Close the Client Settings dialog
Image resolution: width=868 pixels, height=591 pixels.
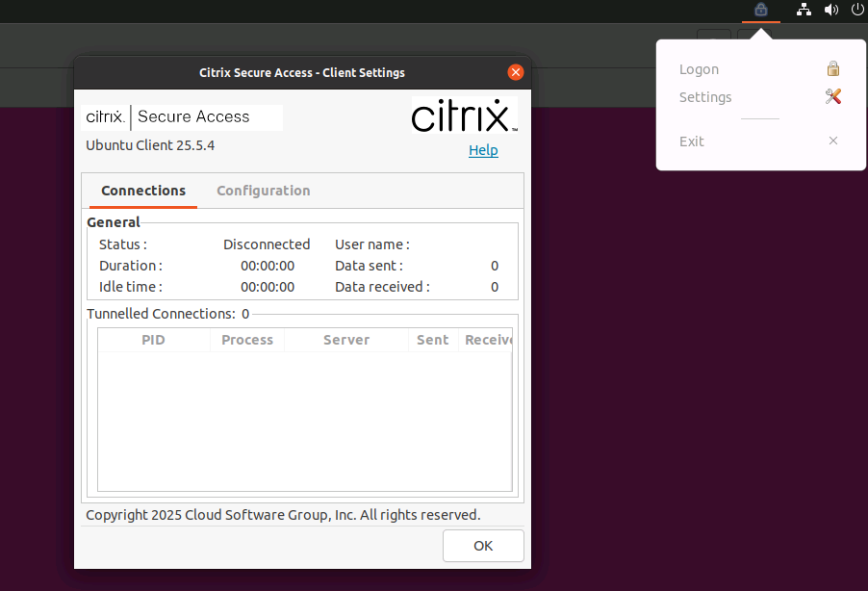click(x=516, y=72)
